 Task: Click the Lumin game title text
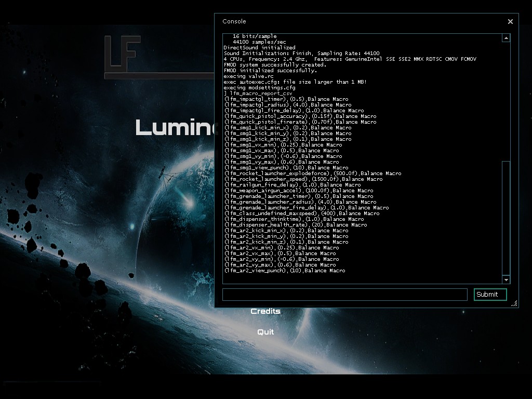pyautogui.click(x=175, y=128)
